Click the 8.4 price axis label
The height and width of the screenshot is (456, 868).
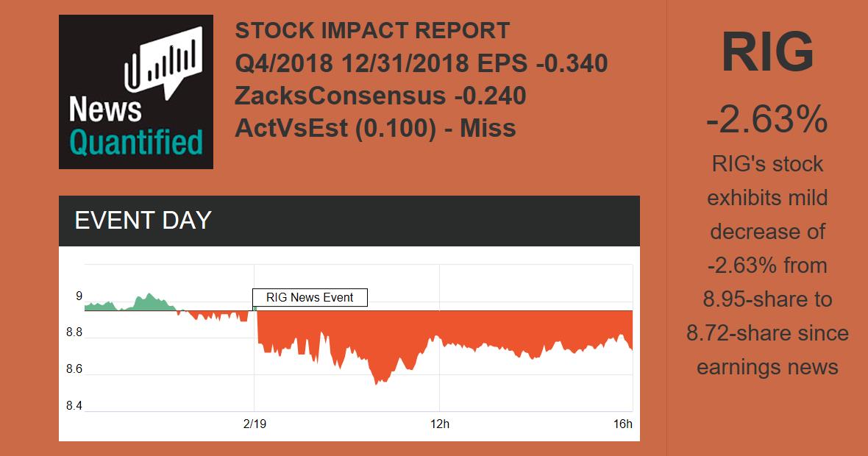[x=74, y=406]
